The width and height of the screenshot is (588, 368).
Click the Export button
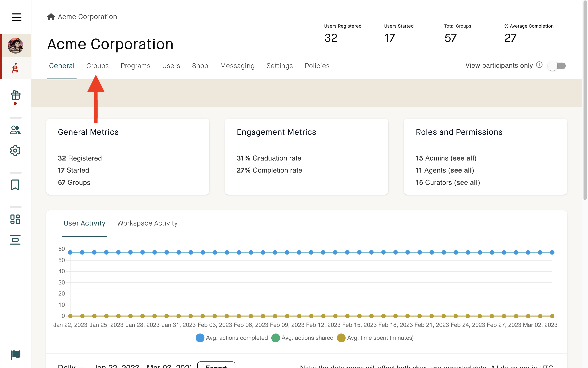click(216, 365)
